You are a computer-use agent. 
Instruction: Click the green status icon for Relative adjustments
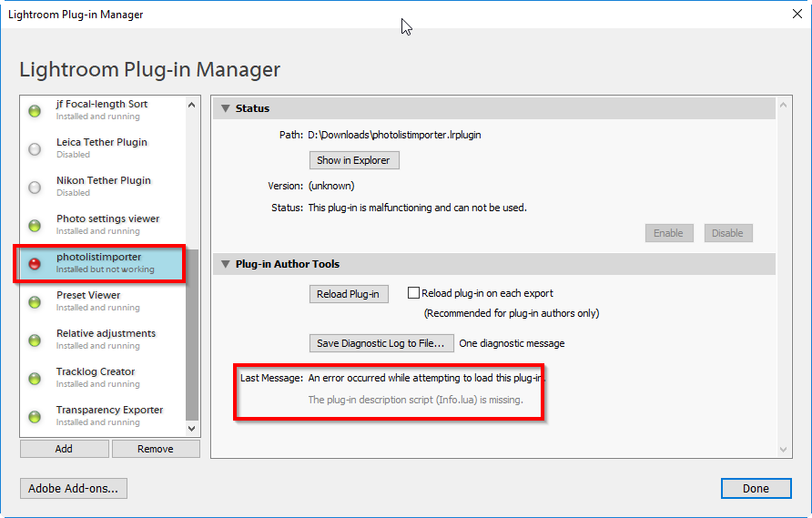click(x=35, y=340)
